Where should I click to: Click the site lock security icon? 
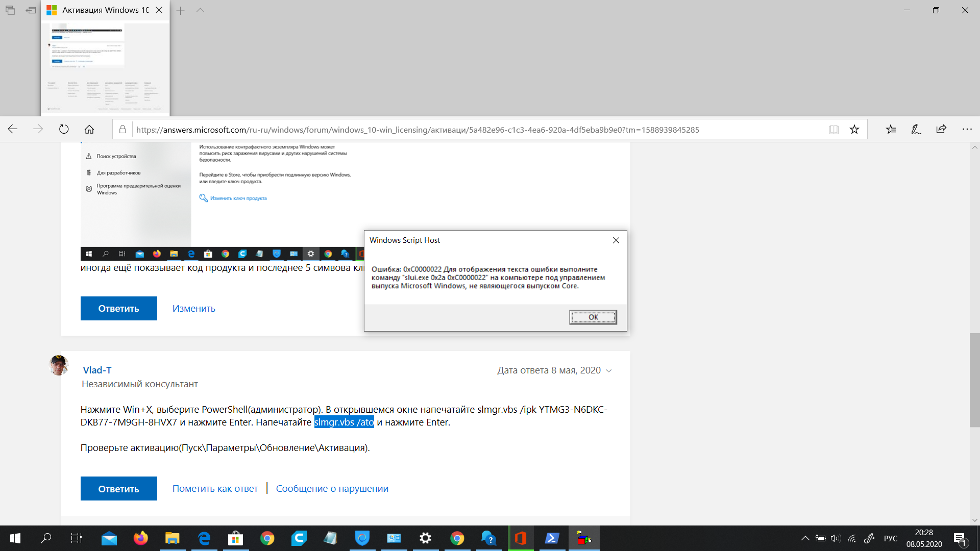coord(122,130)
